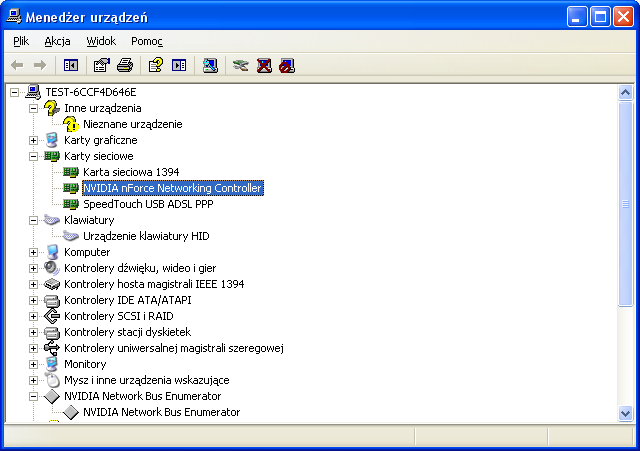The height and width of the screenshot is (451, 640).
Task: Open Properties via the toolbar icon
Action: 102,65
